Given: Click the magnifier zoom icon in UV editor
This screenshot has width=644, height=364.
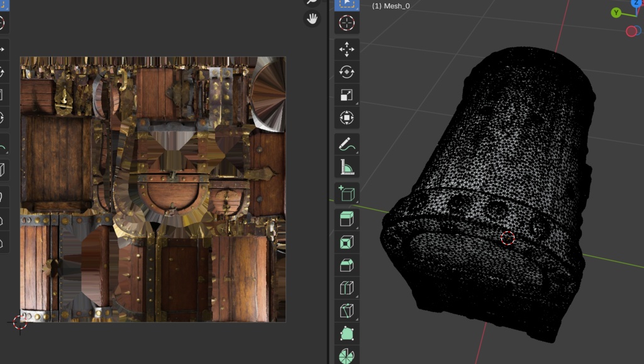Looking at the screenshot, I should coord(312,2).
